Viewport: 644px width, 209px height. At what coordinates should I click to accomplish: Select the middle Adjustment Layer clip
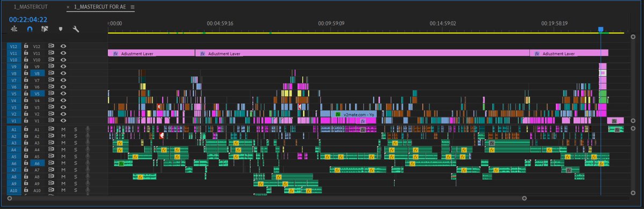point(362,53)
